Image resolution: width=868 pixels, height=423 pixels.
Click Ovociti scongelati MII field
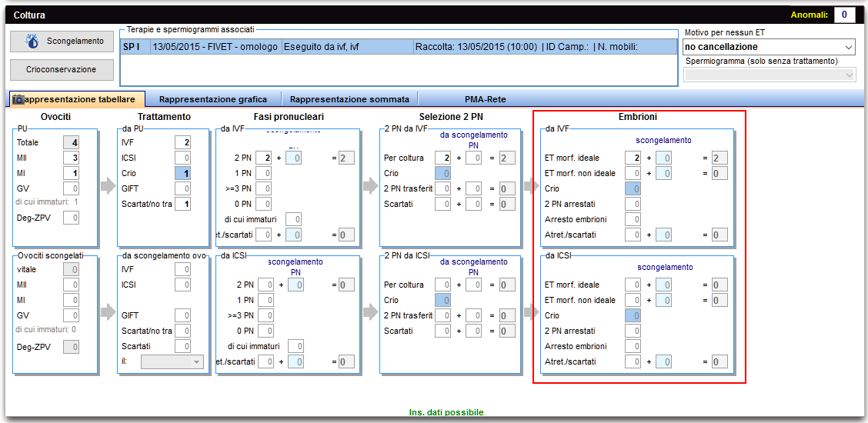coord(72,285)
